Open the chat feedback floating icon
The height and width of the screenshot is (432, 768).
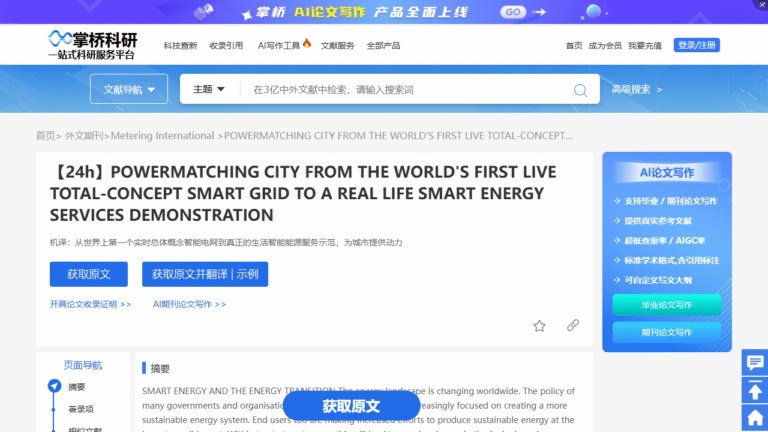tap(755, 363)
